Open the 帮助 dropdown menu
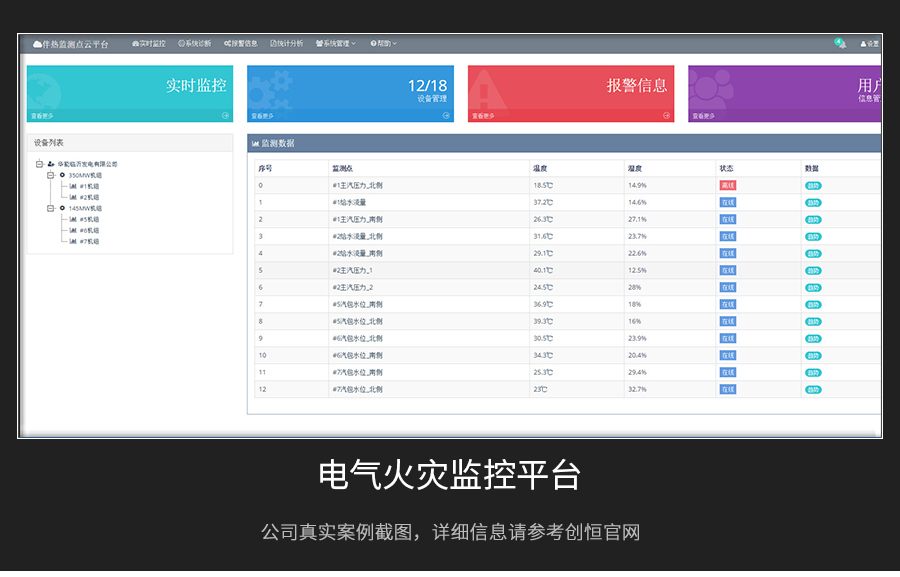Image resolution: width=900 pixels, height=577 pixels. (384, 44)
